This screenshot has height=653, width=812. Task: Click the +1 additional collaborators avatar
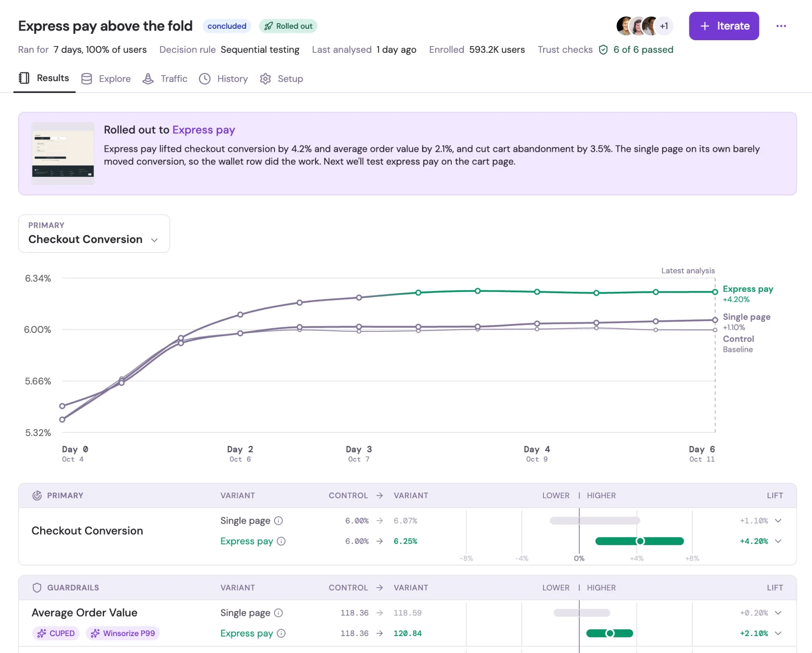click(664, 26)
